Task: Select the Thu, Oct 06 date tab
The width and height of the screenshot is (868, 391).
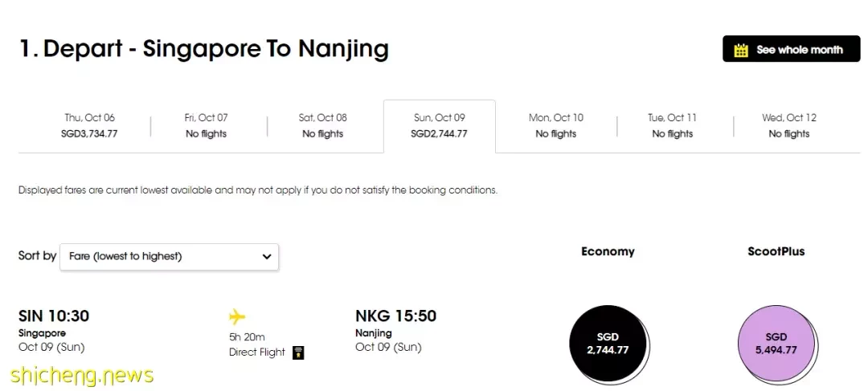Action: tap(90, 125)
